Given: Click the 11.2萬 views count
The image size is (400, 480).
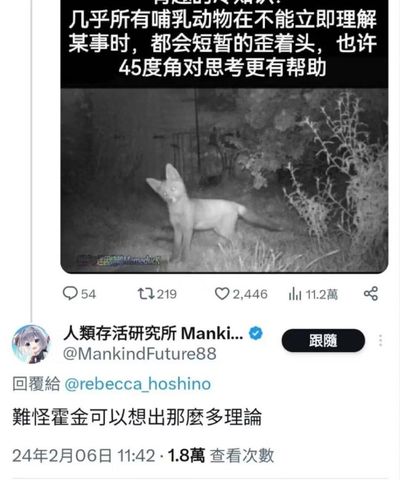Looking at the screenshot, I should click(x=322, y=294).
